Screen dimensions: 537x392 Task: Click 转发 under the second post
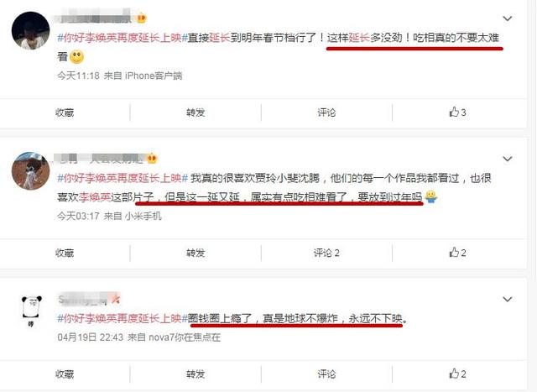click(196, 253)
